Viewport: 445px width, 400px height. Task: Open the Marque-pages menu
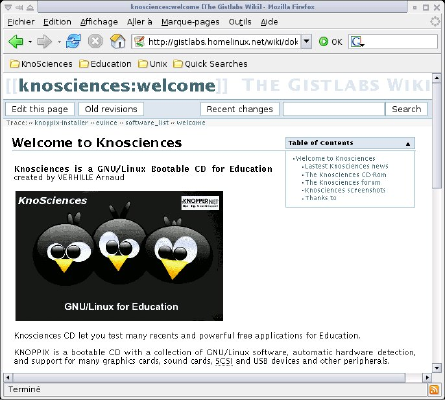(x=190, y=22)
